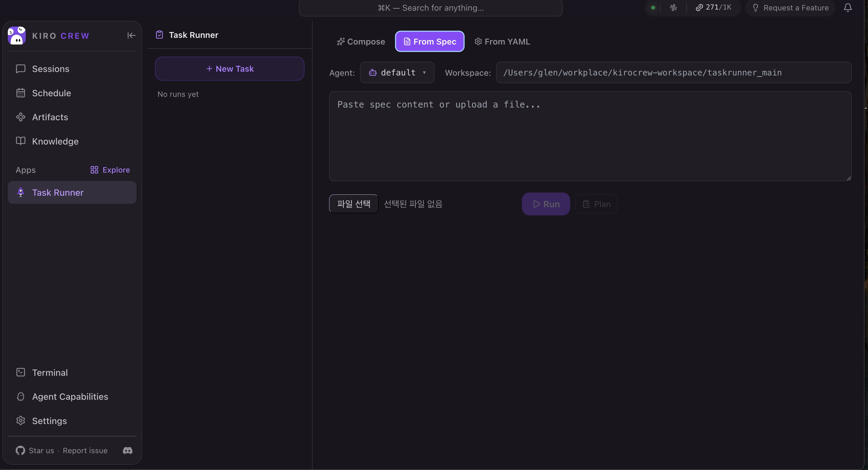Click the Run button
This screenshot has width=868, height=470.
546,204
